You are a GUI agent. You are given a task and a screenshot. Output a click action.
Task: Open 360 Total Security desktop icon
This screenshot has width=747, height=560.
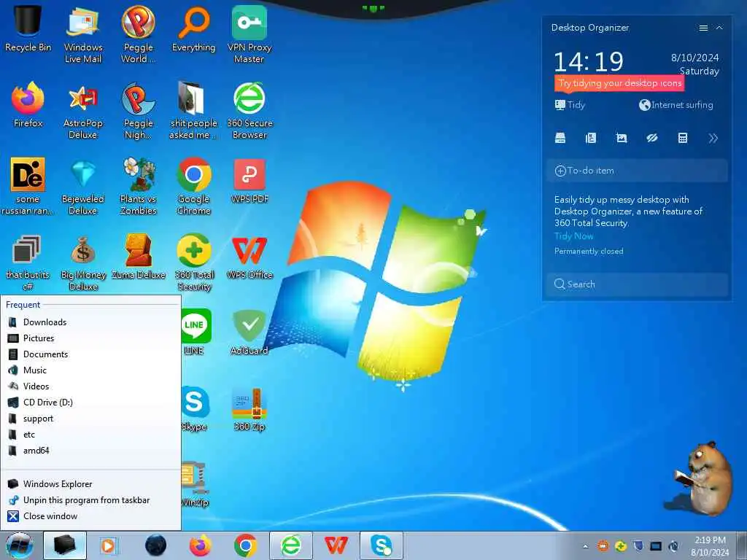(193, 262)
